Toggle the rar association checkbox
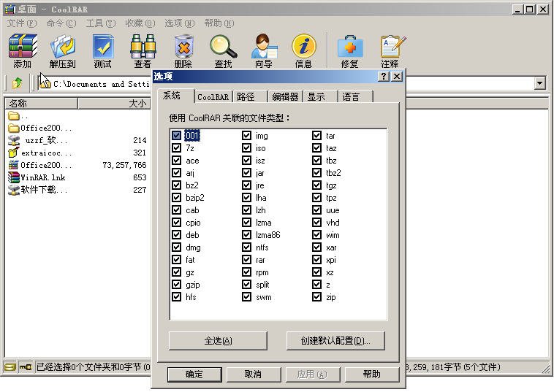This screenshot has height=392, width=554. point(246,260)
